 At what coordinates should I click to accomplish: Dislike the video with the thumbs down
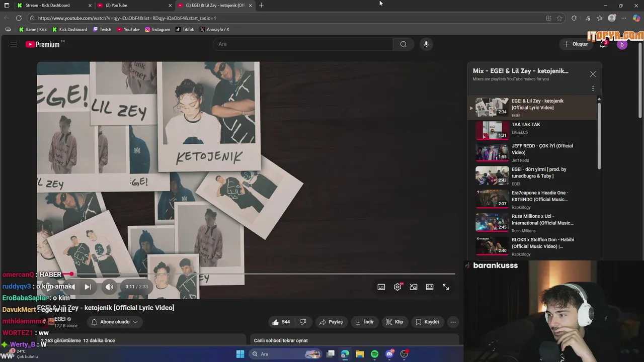(x=303, y=322)
